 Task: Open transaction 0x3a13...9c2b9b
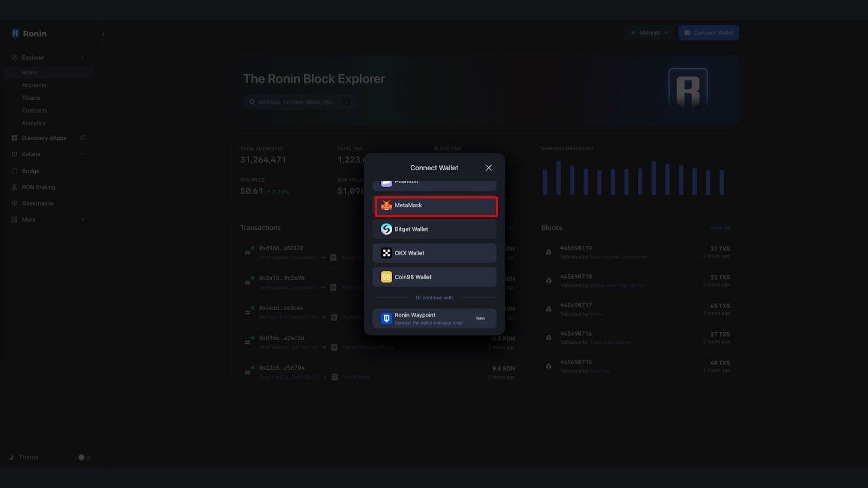[282, 278]
